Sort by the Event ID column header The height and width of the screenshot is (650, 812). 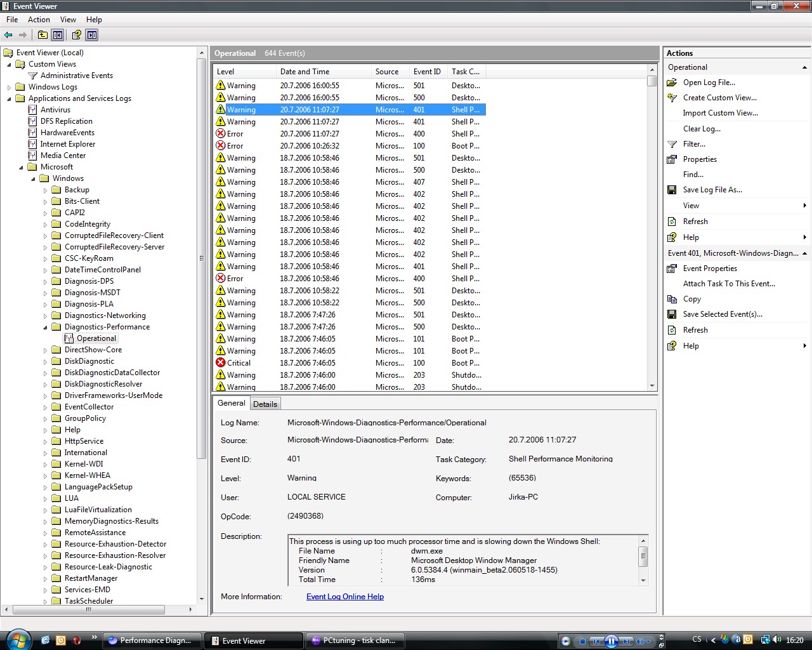(x=428, y=72)
